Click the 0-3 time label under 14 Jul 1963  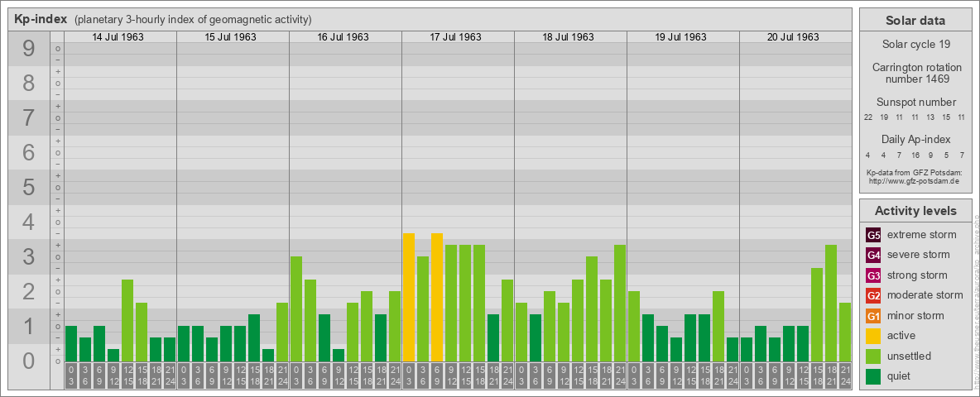click(x=71, y=376)
